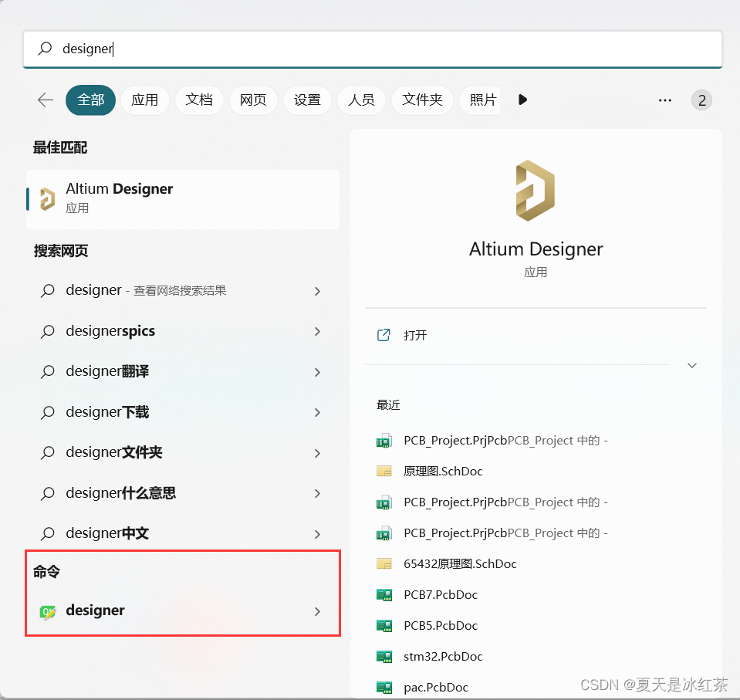
Task: Click file icon of 65432原理图.SchDoc
Action: pos(384,563)
